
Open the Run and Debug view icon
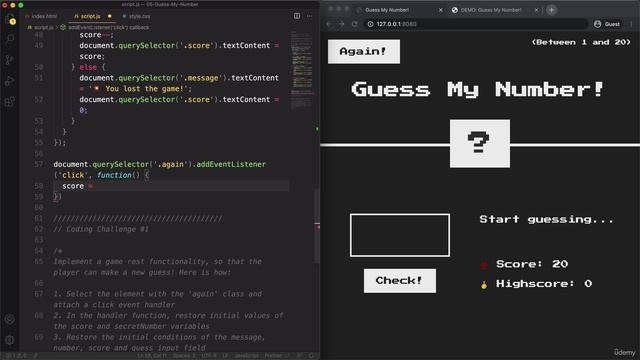point(10,80)
